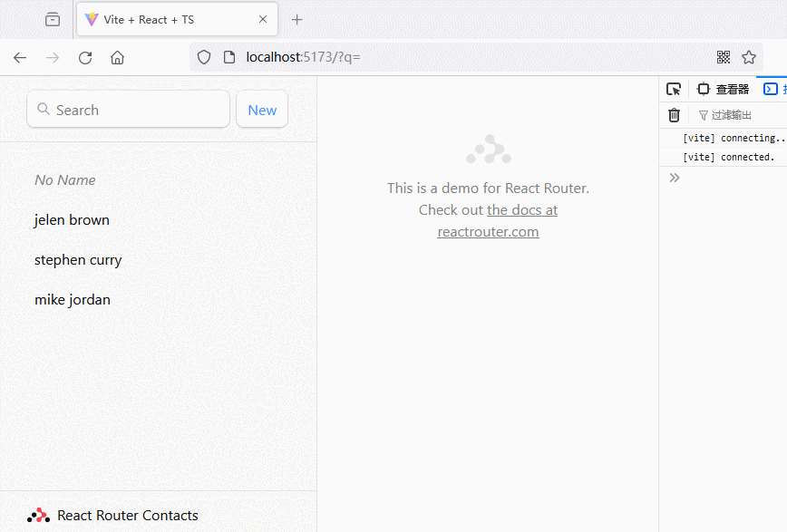Image resolution: width=787 pixels, height=532 pixels.
Task: Activate the devtools element picker
Action: (674, 89)
